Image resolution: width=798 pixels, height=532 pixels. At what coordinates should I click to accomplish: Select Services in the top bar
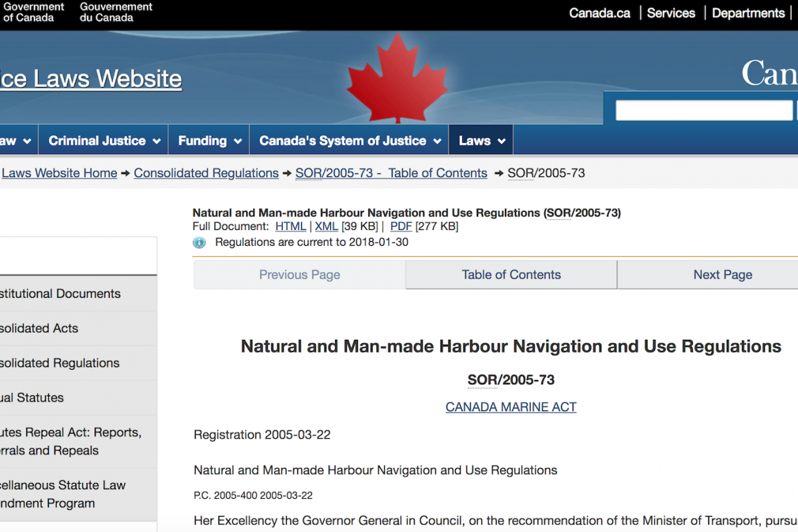tap(671, 13)
